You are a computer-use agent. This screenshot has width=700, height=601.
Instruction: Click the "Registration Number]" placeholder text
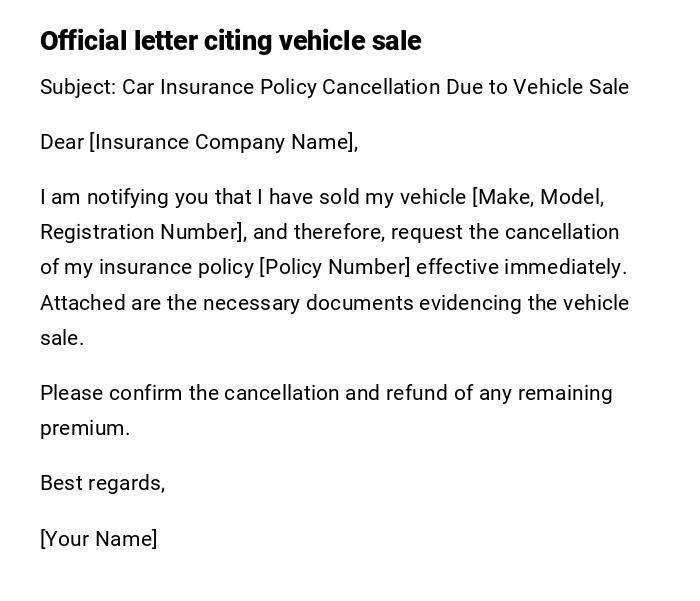(x=142, y=232)
